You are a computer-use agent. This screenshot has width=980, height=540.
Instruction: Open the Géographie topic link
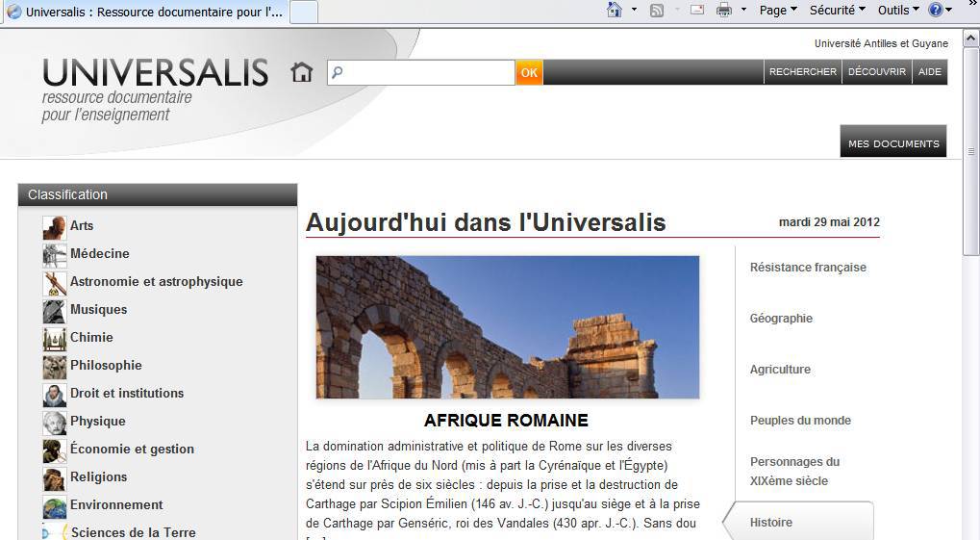(x=781, y=319)
